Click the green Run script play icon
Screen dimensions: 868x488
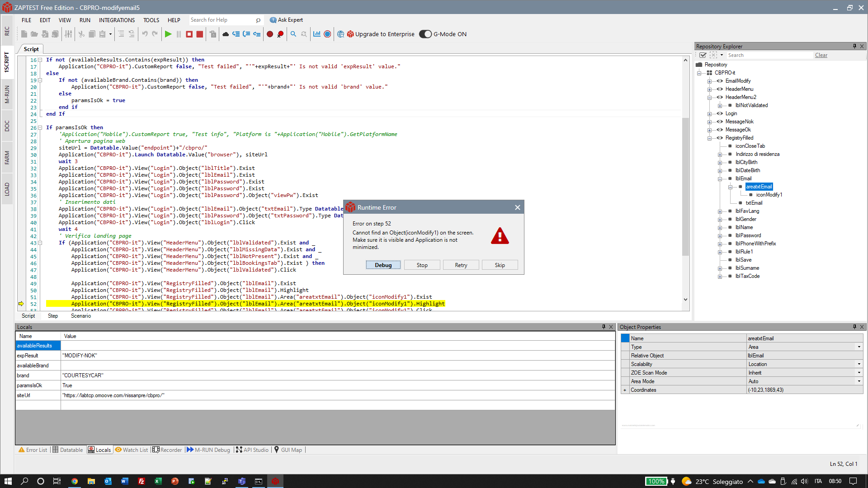click(x=168, y=34)
